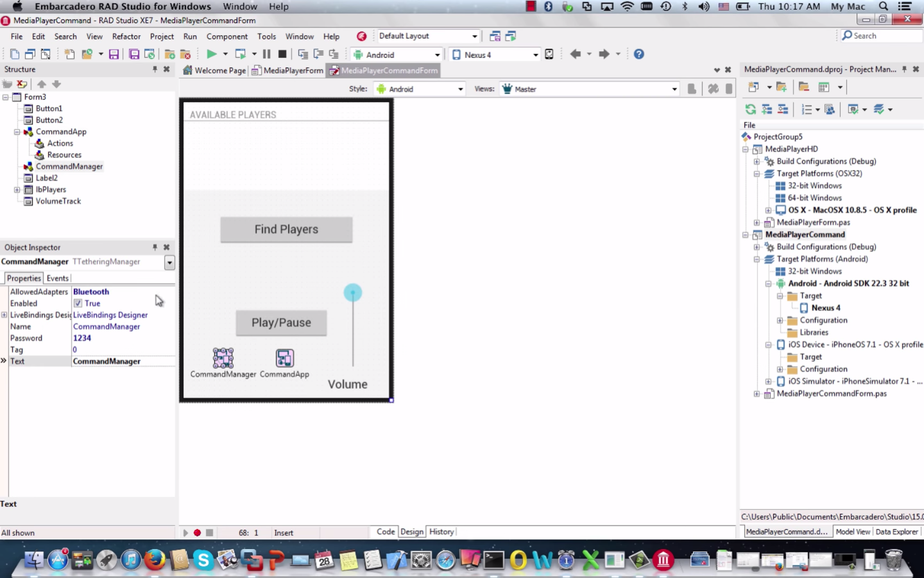924x578 pixels.
Task: Click the Pause program icon
Action: click(x=267, y=55)
